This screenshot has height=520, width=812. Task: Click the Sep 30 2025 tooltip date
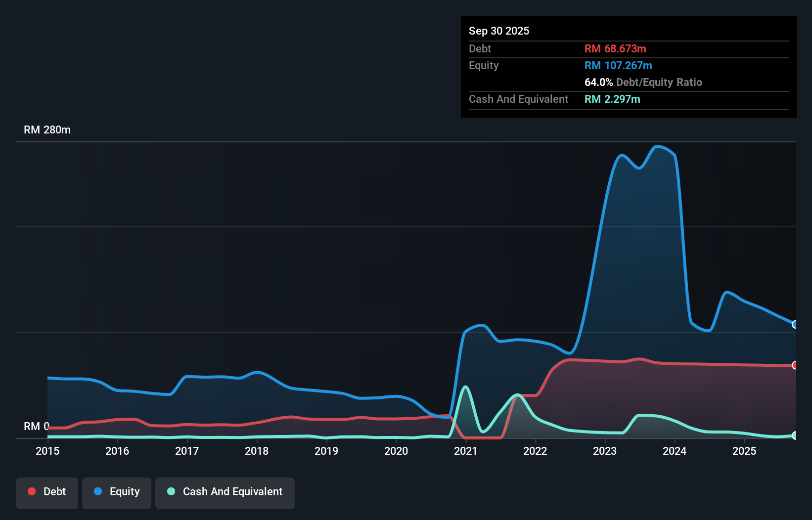499,31
